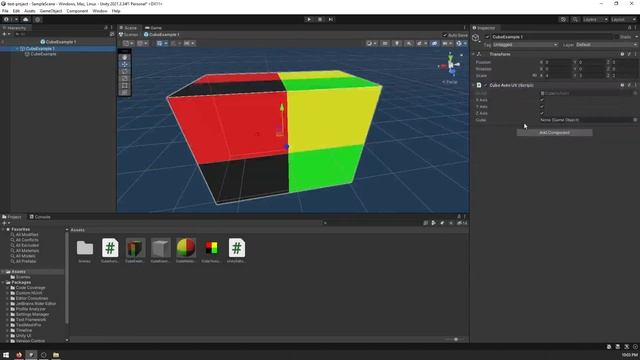640x360 pixels.
Task: Click the Undo History icon
Action: click(563, 19)
